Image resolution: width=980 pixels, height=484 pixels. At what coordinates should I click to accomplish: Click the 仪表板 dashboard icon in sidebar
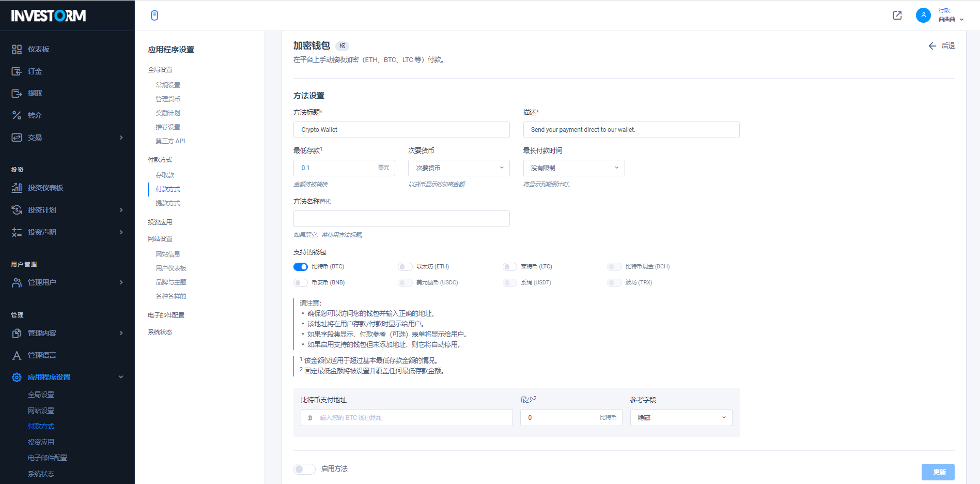tap(17, 49)
